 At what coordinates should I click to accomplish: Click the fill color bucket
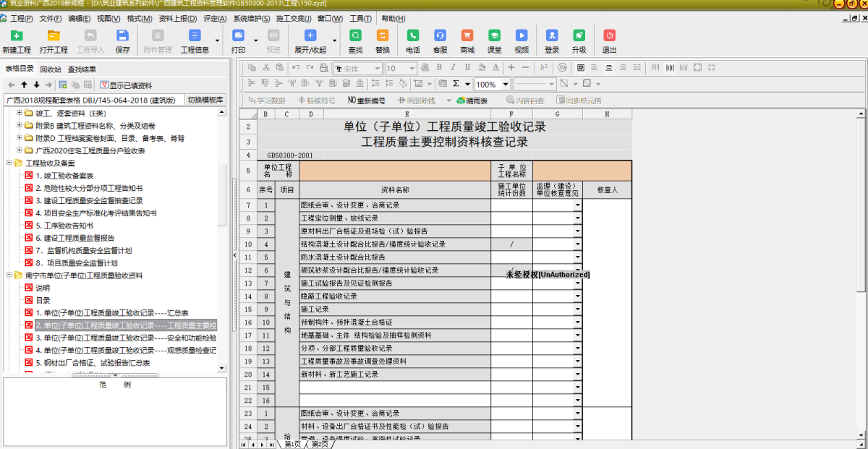pyautogui.click(x=482, y=67)
